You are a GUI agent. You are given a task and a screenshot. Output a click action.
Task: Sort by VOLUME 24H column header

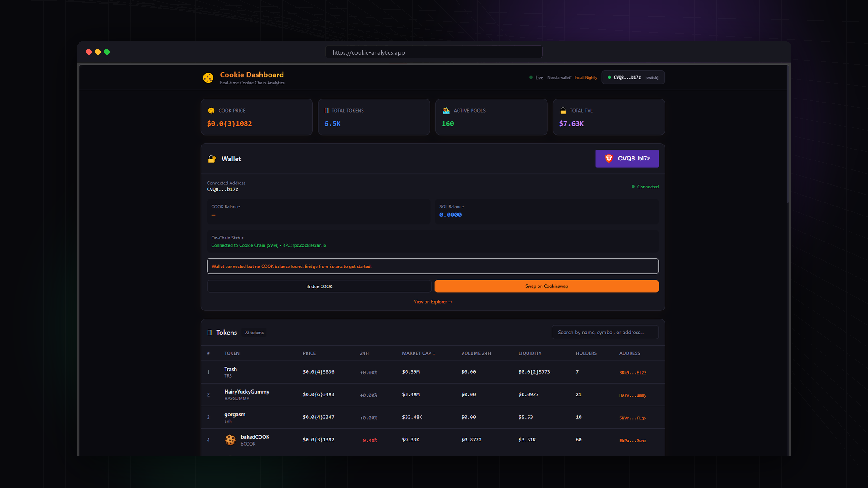476,353
